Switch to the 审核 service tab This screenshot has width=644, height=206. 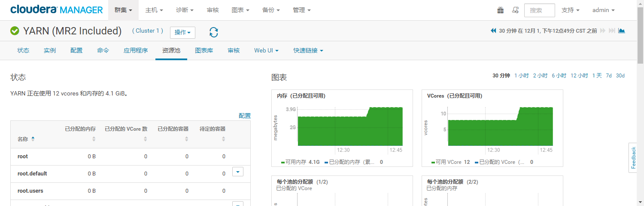(x=234, y=50)
